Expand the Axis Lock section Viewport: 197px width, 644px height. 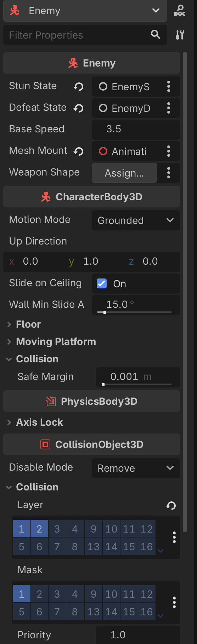pos(35,422)
